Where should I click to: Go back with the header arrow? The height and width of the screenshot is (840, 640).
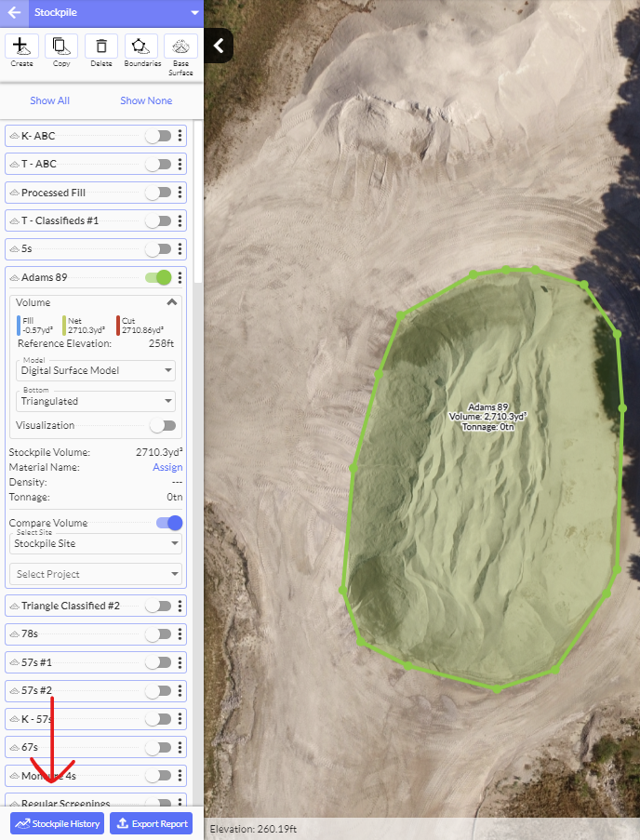[15, 12]
